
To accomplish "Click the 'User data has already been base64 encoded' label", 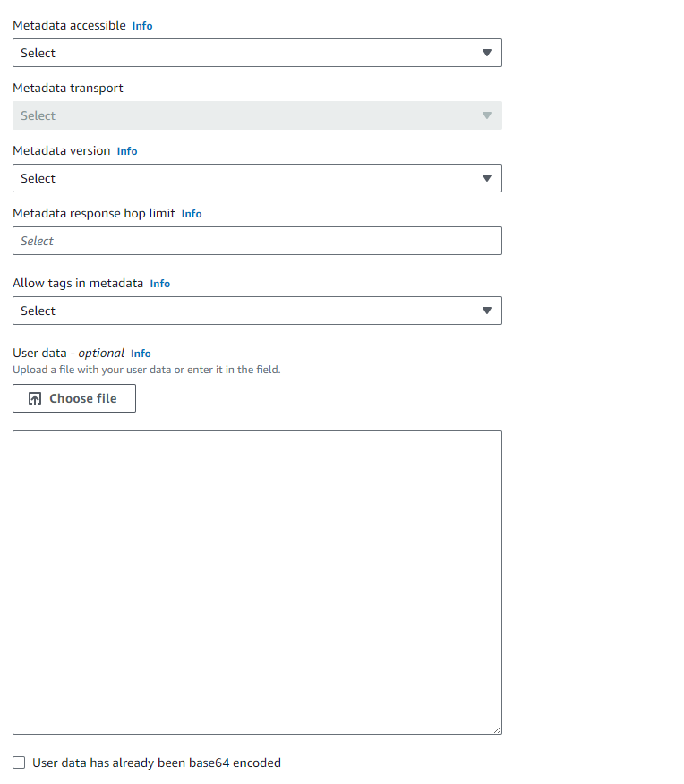I will (x=157, y=763).
